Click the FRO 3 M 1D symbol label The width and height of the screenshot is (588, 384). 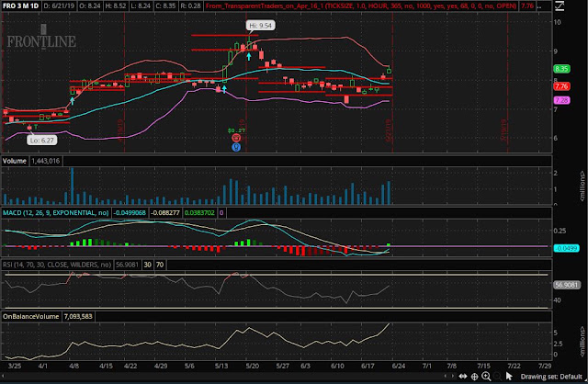(x=20, y=6)
